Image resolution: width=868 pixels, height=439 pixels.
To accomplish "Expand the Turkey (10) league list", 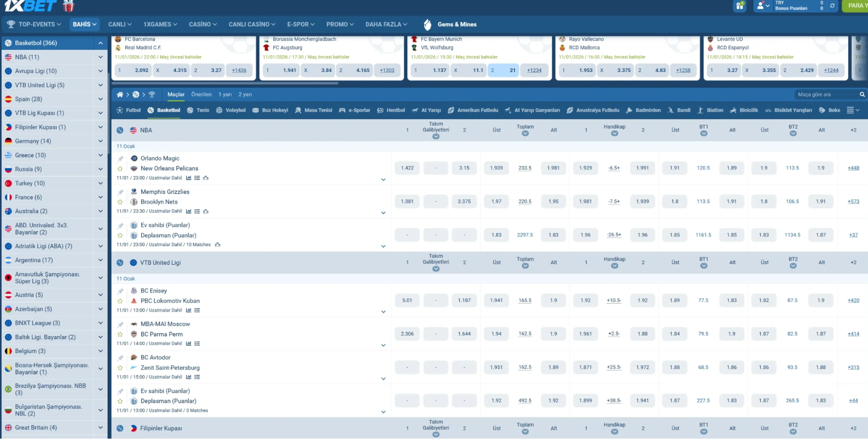I will 100,183.
